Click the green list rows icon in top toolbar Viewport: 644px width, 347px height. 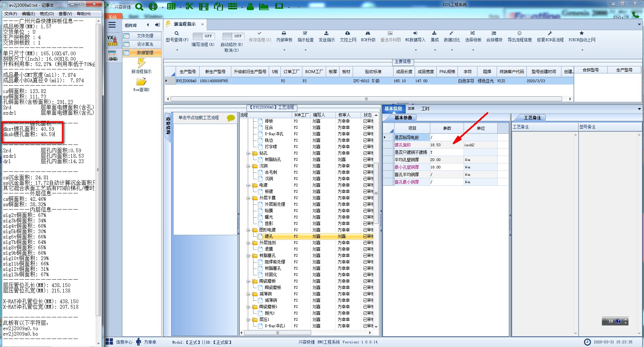pos(233,6)
